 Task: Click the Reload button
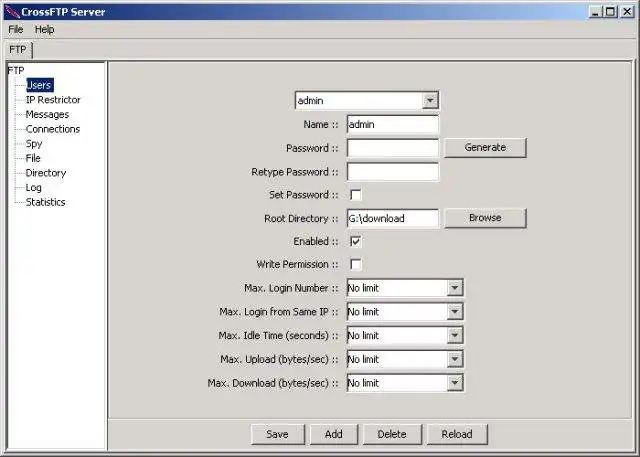tap(457, 434)
